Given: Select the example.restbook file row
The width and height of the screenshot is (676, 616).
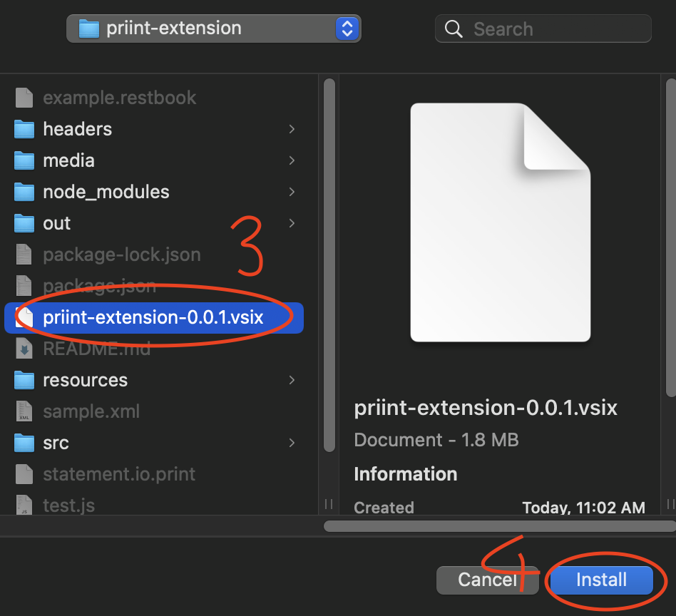Looking at the screenshot, I should point(154,98).
